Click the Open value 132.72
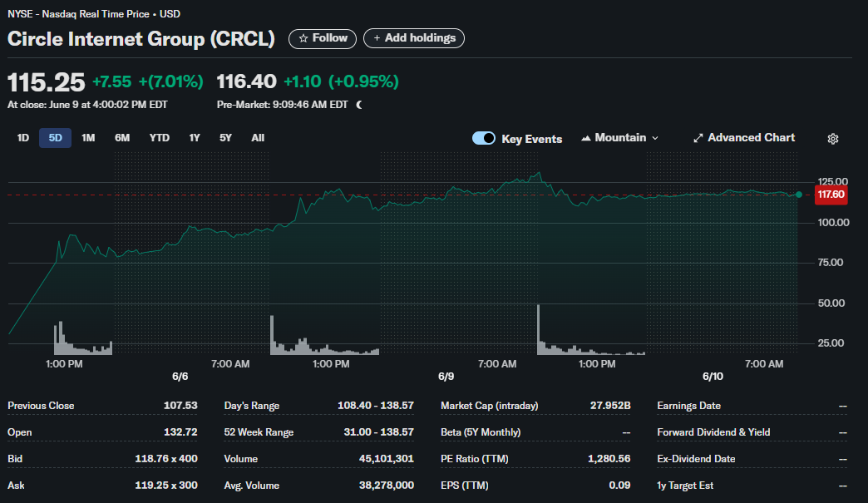 pyautogui.click(x=180, y=432)
